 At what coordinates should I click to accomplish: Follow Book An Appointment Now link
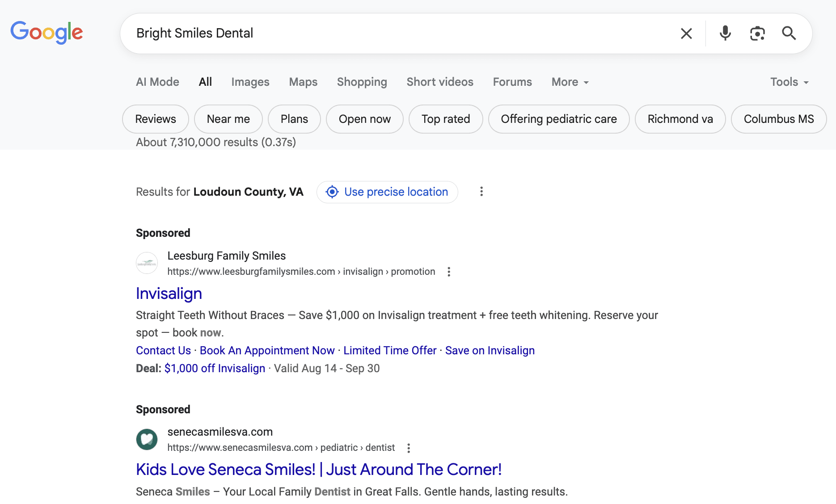[267, 351]
